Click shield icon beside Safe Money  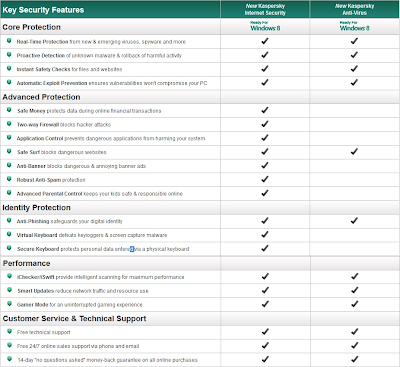[x=9, y=110]
